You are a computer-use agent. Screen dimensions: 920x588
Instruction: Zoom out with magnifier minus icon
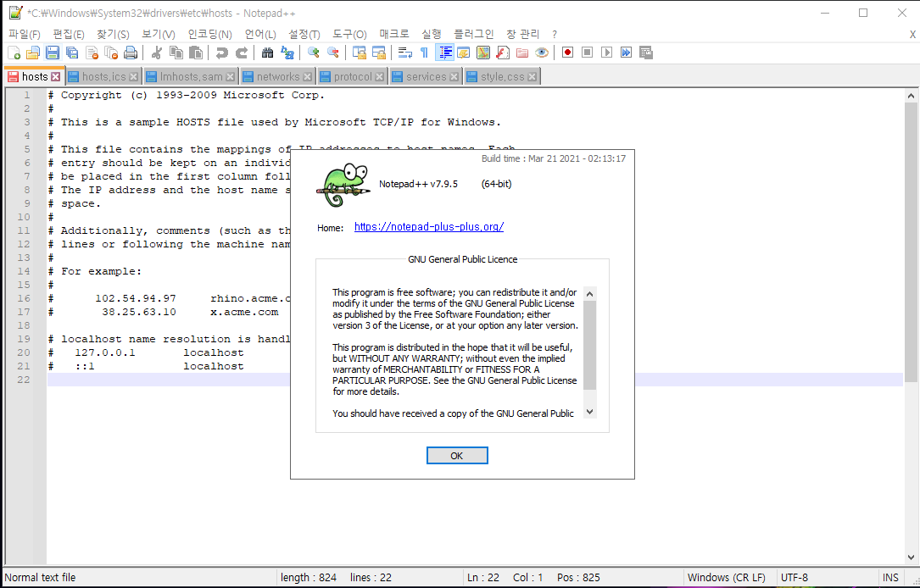click(x=332, y=53)
